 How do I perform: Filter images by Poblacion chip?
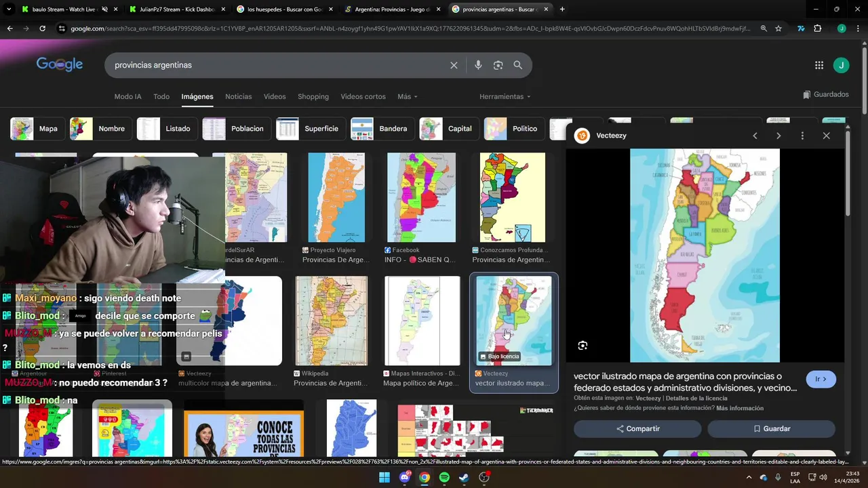tap(237, 129)
